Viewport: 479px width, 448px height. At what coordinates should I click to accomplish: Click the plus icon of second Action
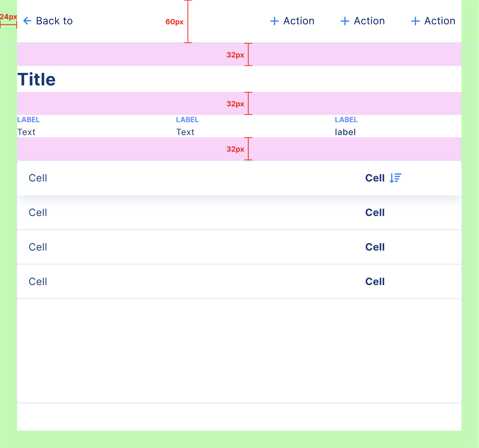(345, 21)
